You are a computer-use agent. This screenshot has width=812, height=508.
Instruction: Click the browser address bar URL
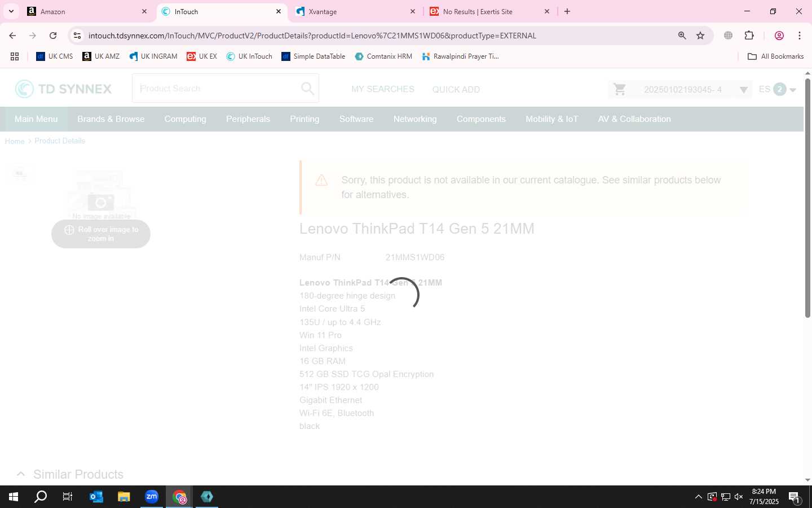[312, 36]
